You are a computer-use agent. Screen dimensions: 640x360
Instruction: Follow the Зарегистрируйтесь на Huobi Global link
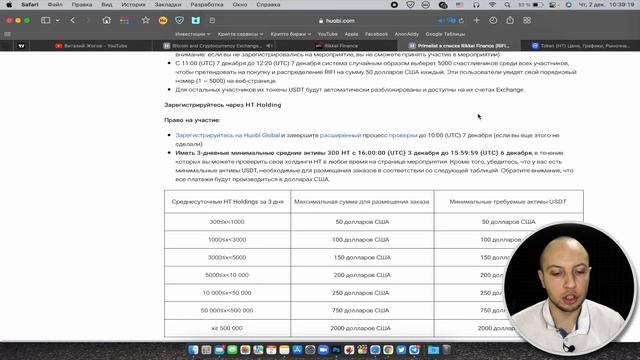tap(227, 135)
